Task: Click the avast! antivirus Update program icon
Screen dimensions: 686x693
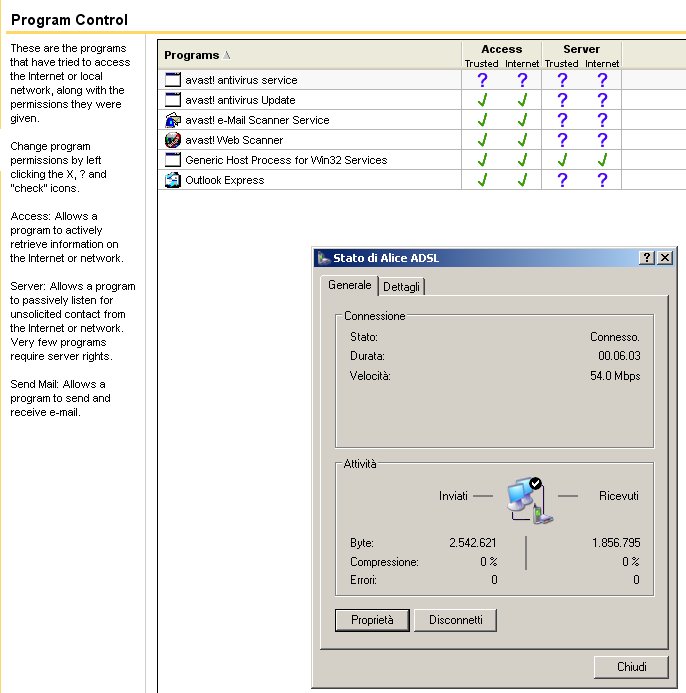Action: pyautogui.click(x=172, y=100)
